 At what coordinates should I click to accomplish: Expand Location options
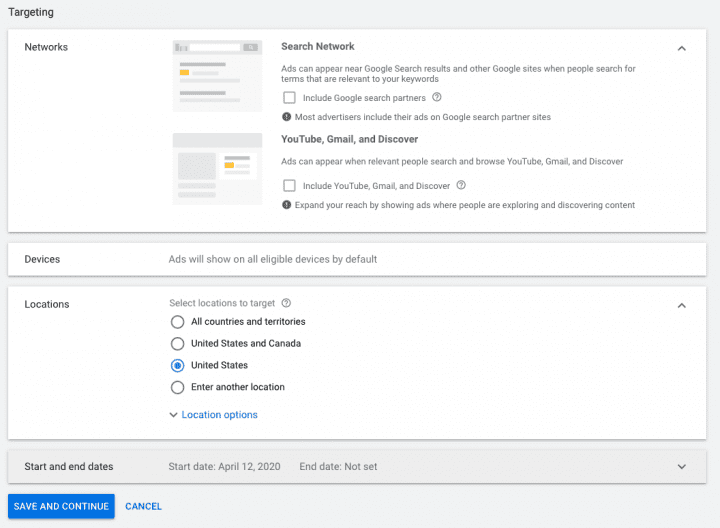[214, 415]
